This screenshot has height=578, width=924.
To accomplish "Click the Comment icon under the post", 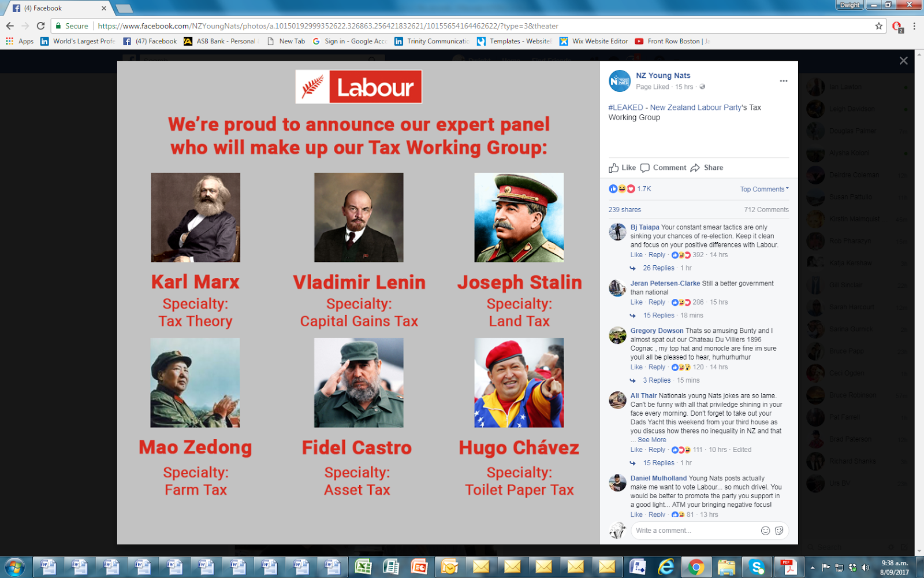I will coord(645,168).
